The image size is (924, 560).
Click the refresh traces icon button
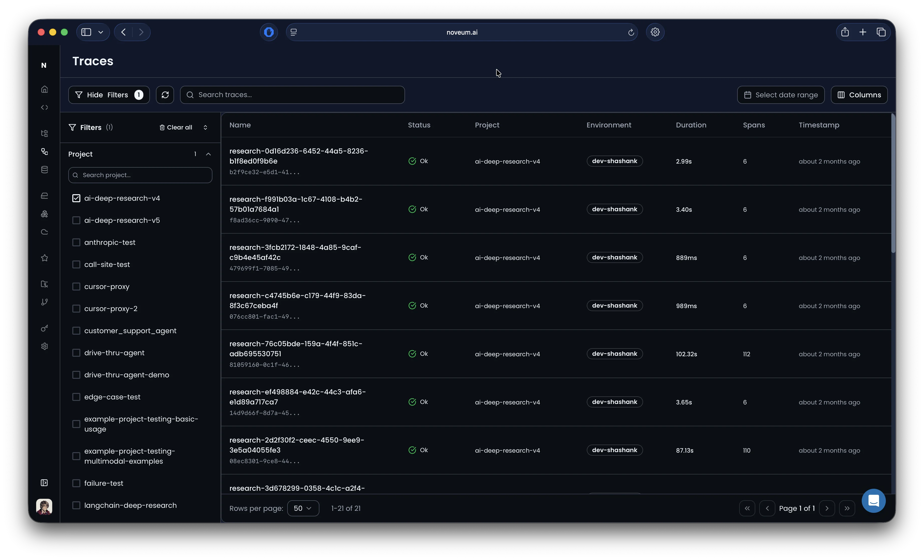coord(165,95)
